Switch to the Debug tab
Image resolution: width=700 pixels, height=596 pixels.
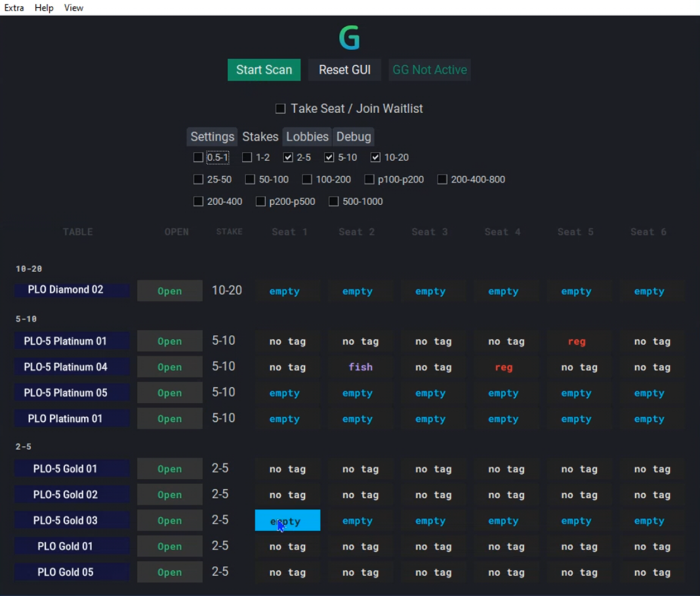354,137
